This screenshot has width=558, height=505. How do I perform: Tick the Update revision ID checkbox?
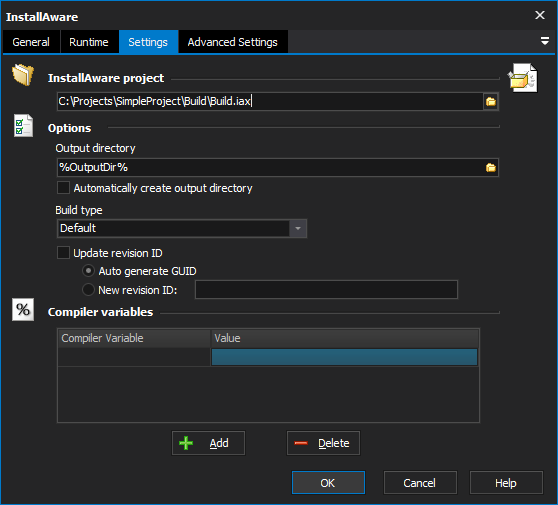63,253
